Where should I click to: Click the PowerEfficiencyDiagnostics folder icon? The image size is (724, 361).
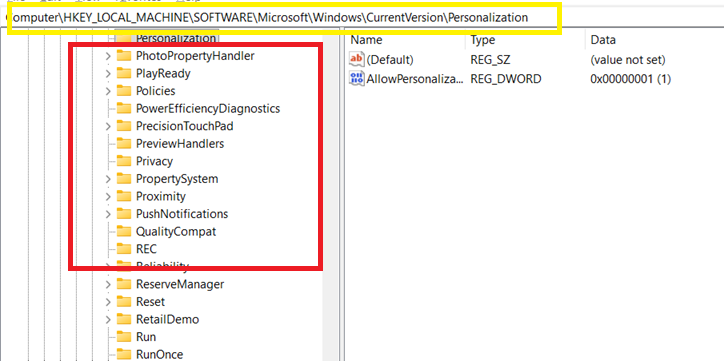click(124, 108)
